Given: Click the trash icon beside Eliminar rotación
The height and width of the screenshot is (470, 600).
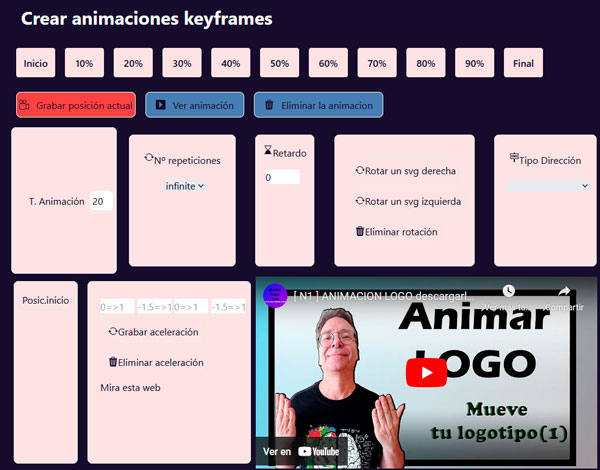Looking at the screenshot, I should pyautogui.click(x=360, y=231).
